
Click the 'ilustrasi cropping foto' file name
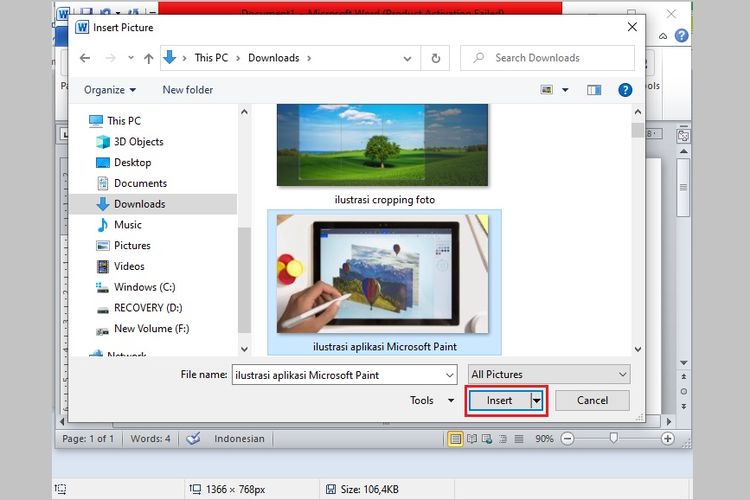[x=385, y=200]
